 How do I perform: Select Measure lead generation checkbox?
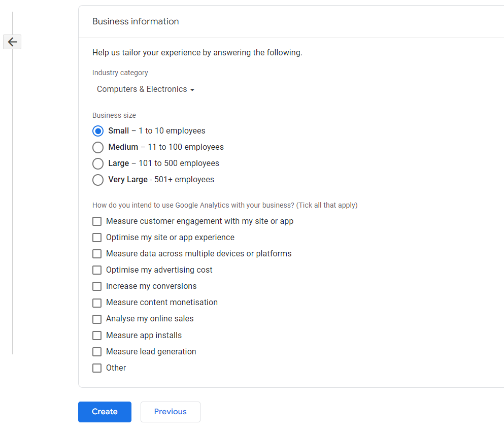coord(97,352)
